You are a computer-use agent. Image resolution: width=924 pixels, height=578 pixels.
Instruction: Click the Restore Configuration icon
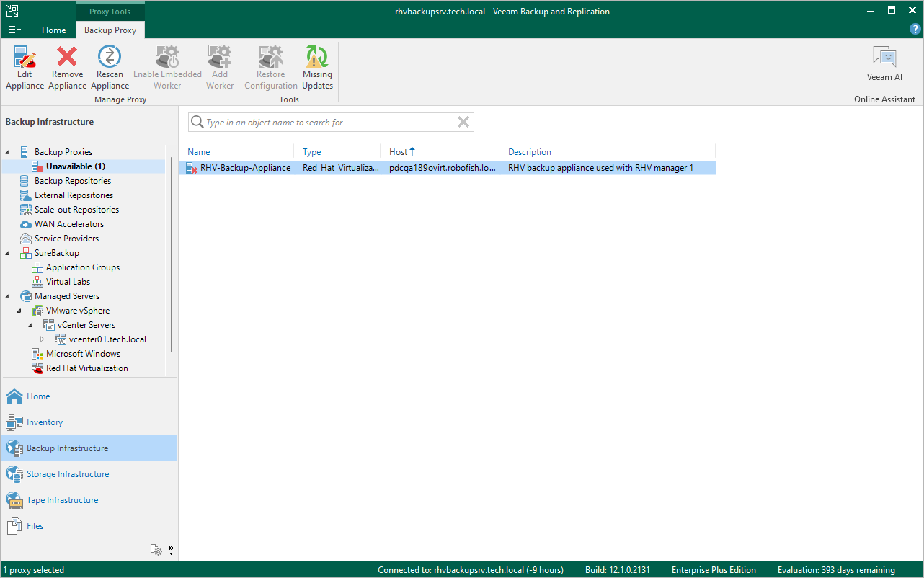(x=271, y=56)
